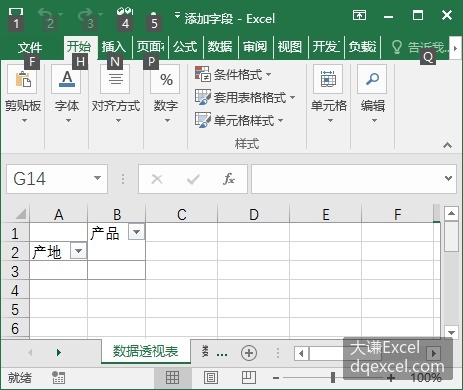Open the Editing (编辑) magnifier icon
The width and height of the screenshot is (463, 390).
click(x=372, y=79)
